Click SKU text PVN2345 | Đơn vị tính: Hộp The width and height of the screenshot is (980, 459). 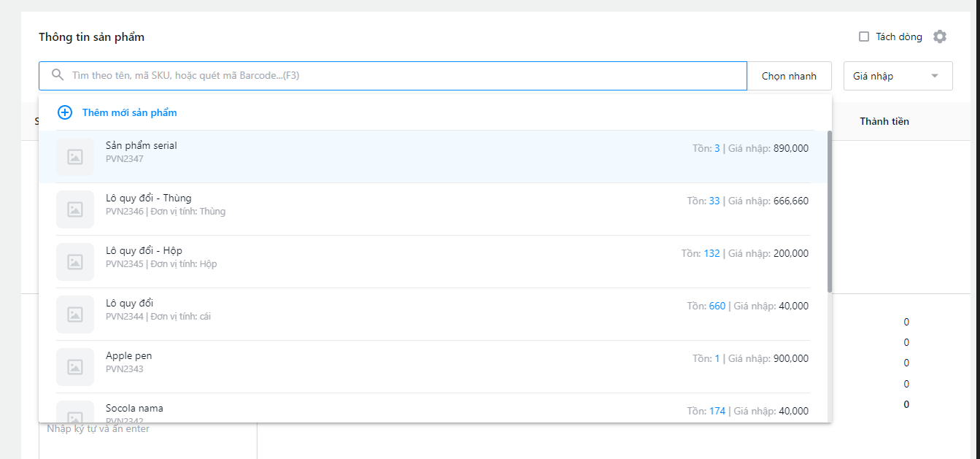[161, 264]
